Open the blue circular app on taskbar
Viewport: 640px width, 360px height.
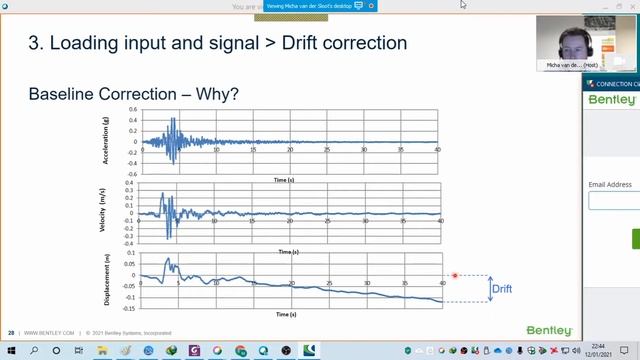click(x=149, y=351)
